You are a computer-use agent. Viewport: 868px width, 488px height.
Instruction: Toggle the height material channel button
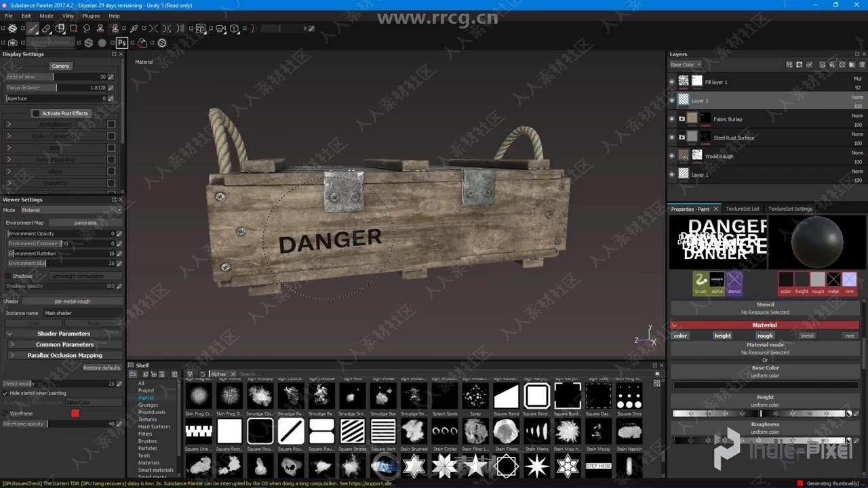[723, 335]
